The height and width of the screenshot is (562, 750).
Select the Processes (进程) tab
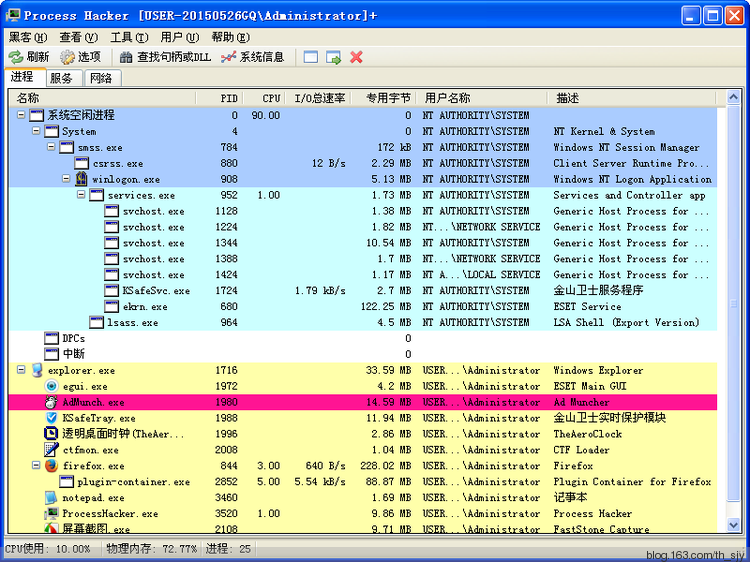tap(25, 77)
